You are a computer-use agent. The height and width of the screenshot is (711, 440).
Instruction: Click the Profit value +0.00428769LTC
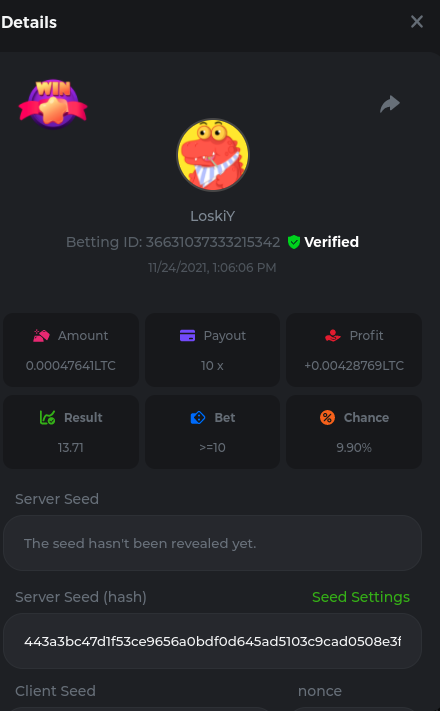click(x=354, y=365)
